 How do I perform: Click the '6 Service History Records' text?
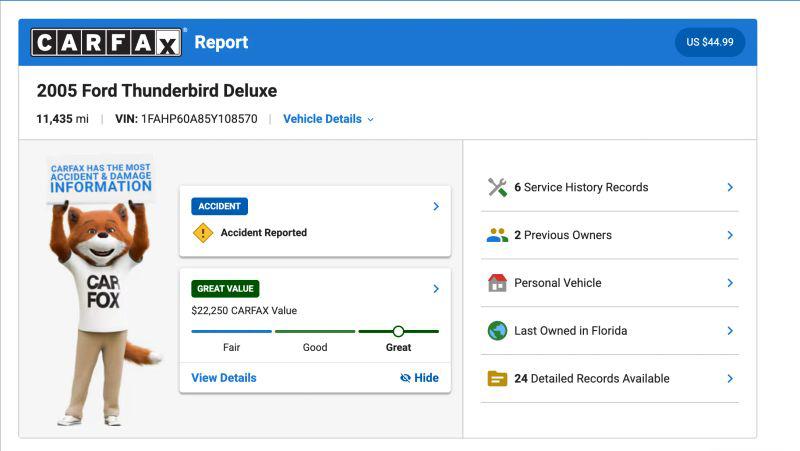[581, 187]
